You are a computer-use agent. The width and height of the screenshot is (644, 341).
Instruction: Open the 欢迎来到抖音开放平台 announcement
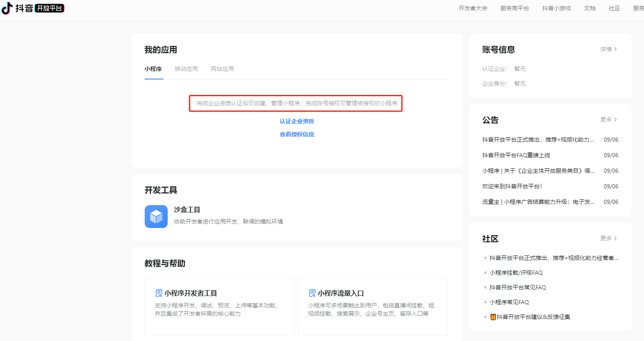click(512, 186)
